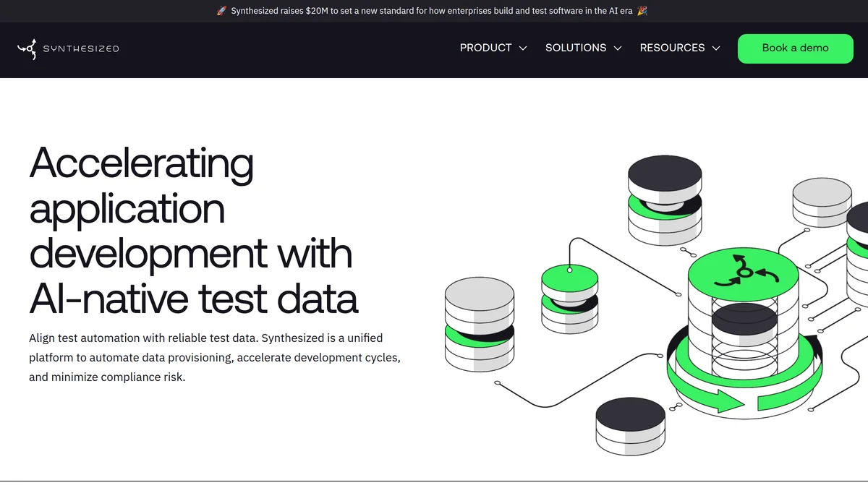Expand the RESOURCES dropdown chevron
This screenshot has width=868, height=488.
coord(717,48)
